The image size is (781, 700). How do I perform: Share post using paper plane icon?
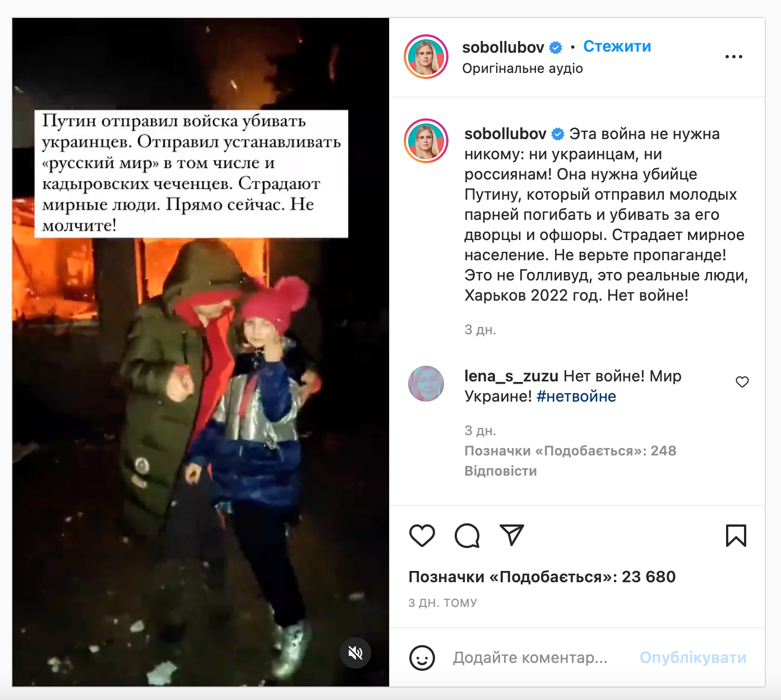point(511,535)
